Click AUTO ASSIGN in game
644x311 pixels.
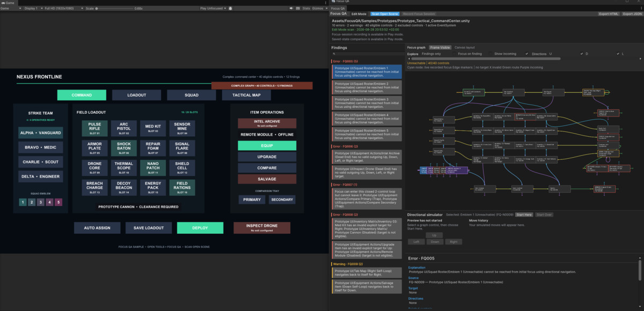[97, 228]
